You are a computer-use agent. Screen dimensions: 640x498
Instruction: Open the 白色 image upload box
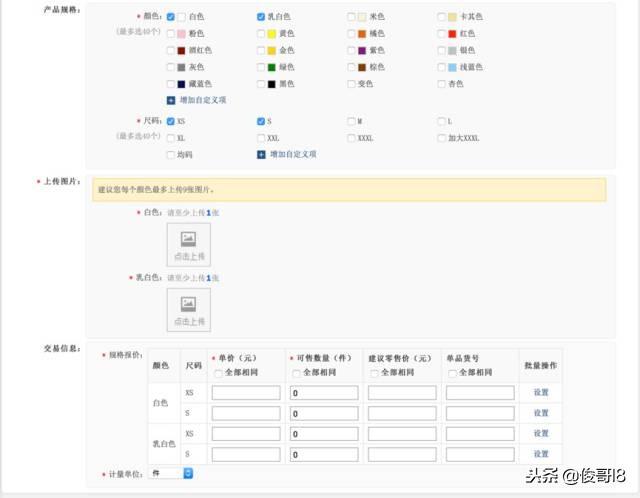(x=189, y=245)
